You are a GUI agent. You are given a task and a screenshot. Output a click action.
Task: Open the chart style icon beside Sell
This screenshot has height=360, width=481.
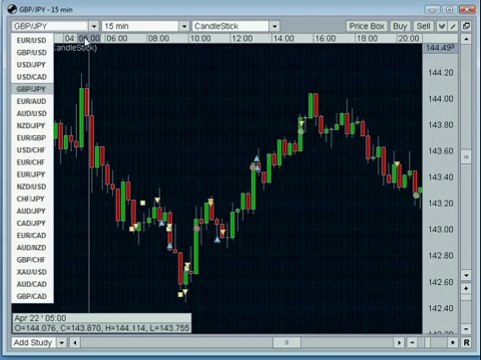(x=442, y=26)
